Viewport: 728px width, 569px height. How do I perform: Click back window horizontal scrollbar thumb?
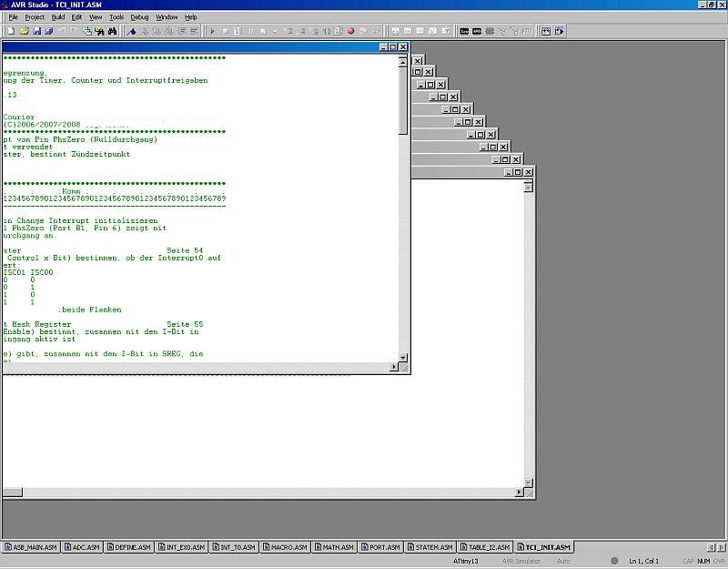coord(13,492)
